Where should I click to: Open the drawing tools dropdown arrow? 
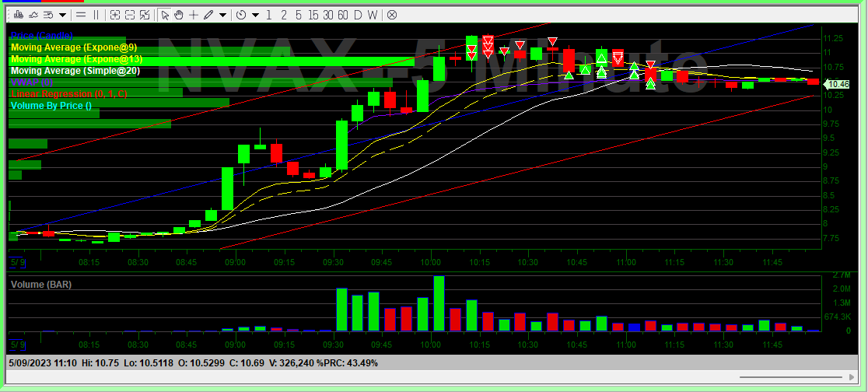(x=222, y=15)
